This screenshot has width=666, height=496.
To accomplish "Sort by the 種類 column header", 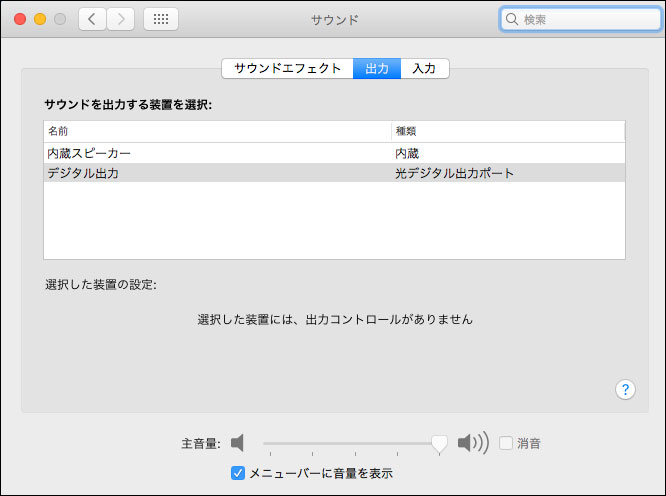I will pos(508,131).
